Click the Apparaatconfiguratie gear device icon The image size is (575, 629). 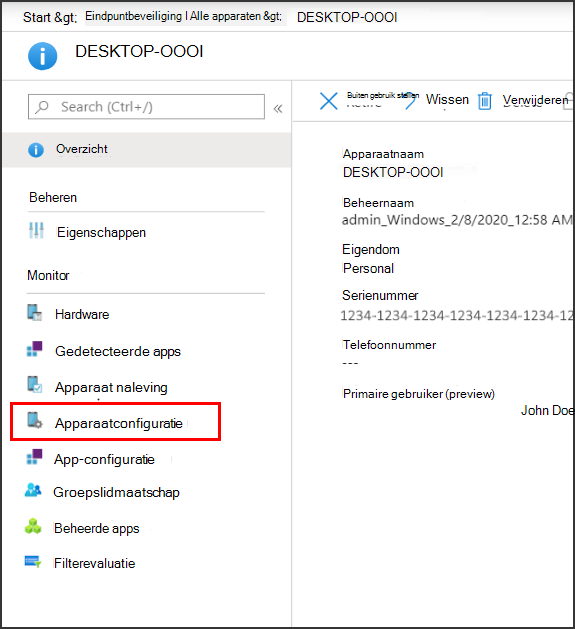point(35,420)
